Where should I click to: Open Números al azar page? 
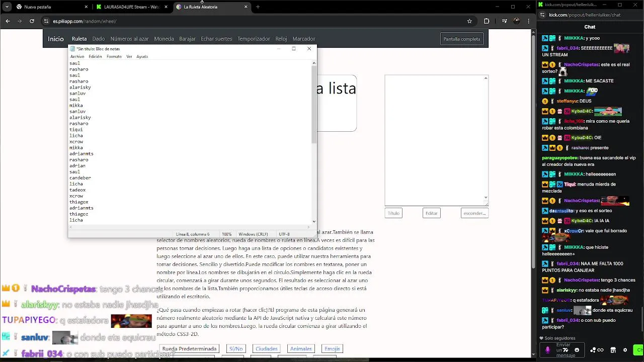pos(129,39)
